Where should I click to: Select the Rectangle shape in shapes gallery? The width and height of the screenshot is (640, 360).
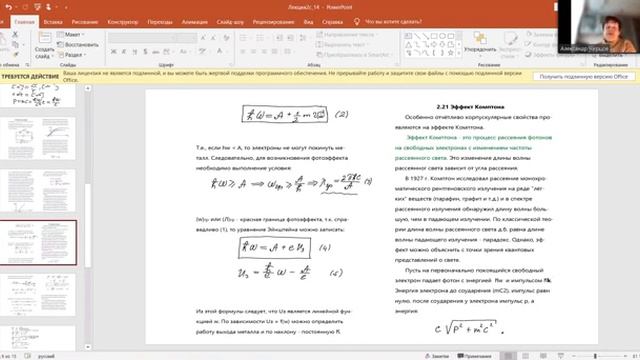point(434,36)
